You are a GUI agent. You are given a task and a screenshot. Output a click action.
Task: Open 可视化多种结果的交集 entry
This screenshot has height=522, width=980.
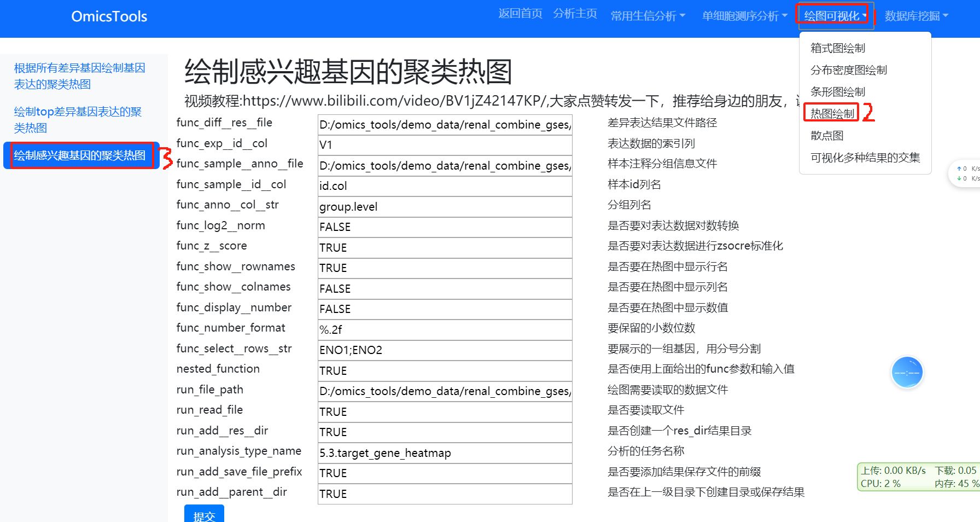pyautogui.click(x=865, y=158)
